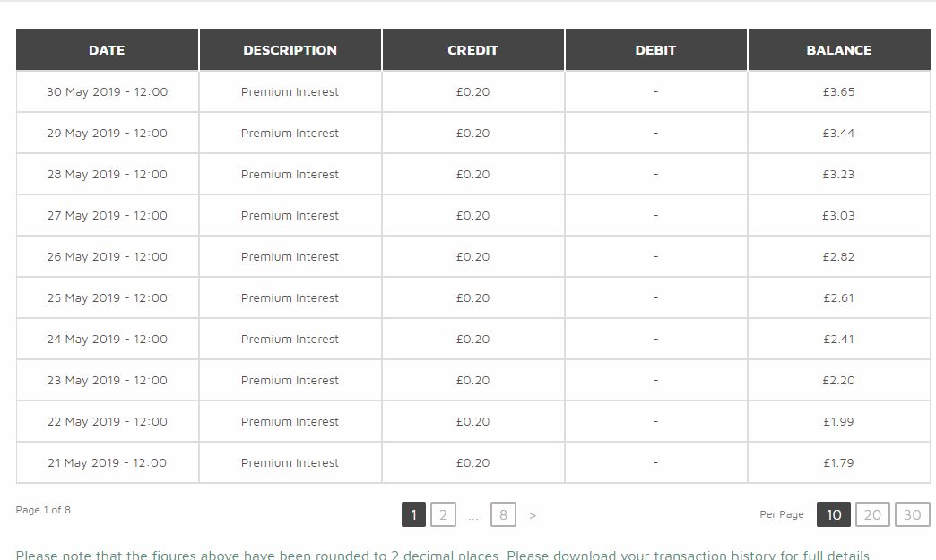Image resolution: width=936 pixels, height=560 pixels.
Task: Click the download transaction history note
Action: 442,555
